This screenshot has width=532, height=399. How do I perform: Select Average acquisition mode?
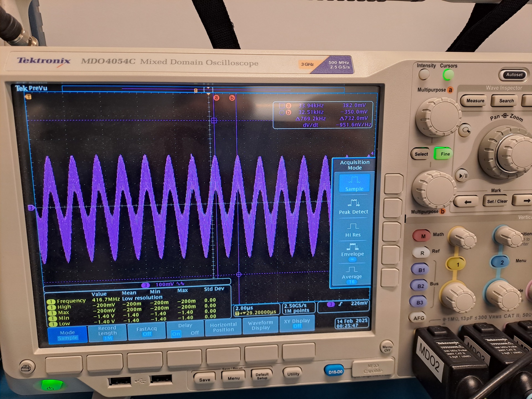coord(352,273)
